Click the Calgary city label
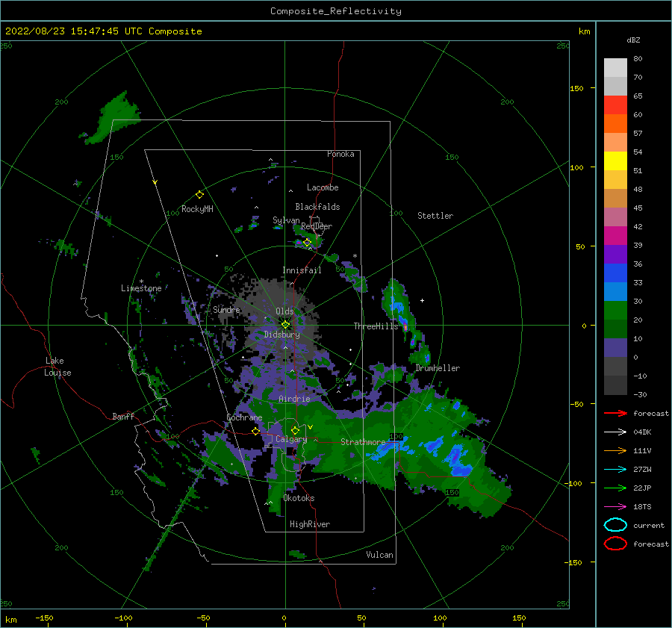The height and width of the screenshot is (628, 672). (291, 439)
